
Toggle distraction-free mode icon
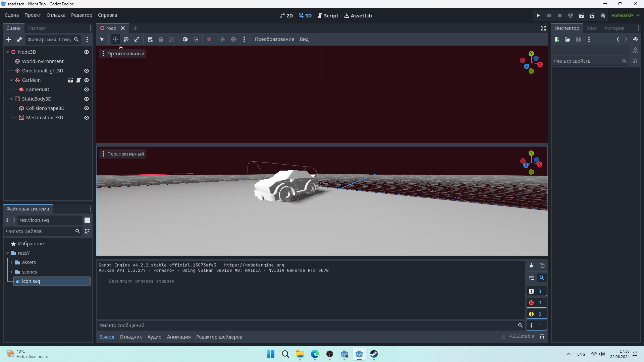pyautogui.click(x=543, y=28)
